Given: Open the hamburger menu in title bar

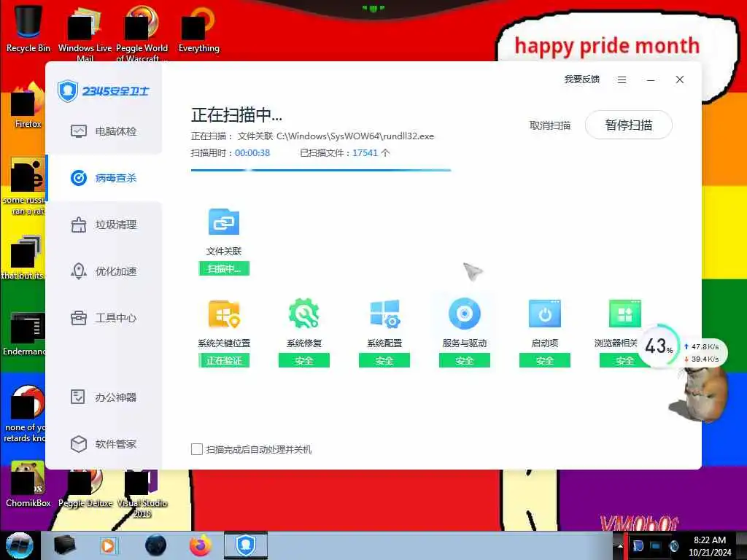Looking at the screenshot, I should [x=622, y=80].
